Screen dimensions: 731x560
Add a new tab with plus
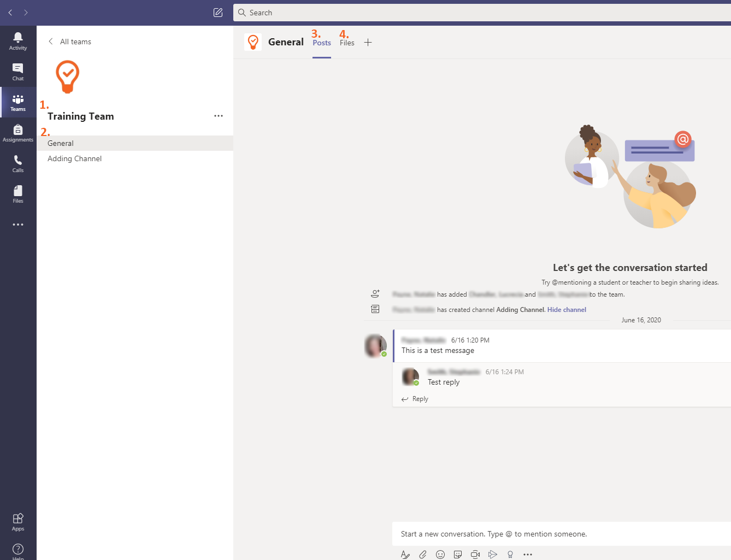(368, 43)
